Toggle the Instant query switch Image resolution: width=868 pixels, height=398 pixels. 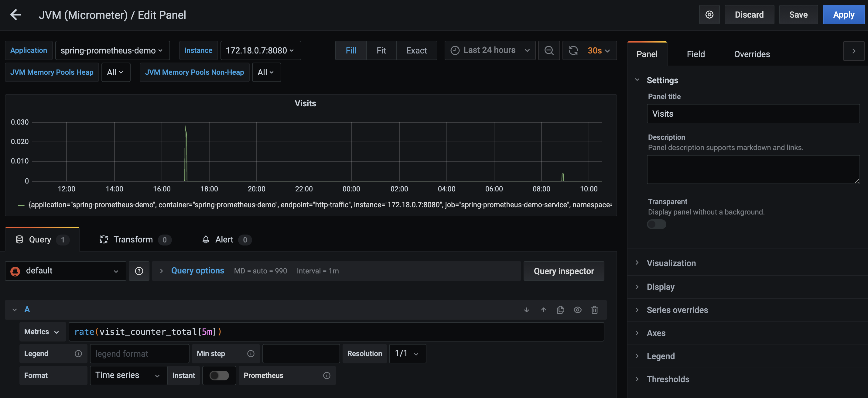(x=219, y=376)
